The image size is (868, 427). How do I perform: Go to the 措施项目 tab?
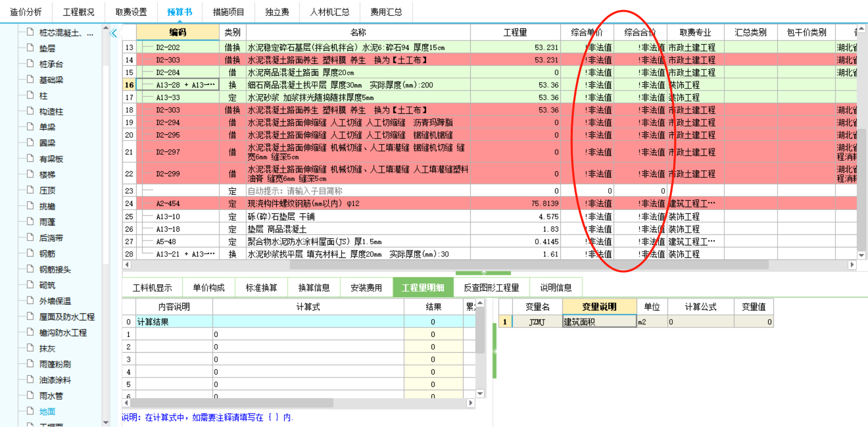pos(228,12)
